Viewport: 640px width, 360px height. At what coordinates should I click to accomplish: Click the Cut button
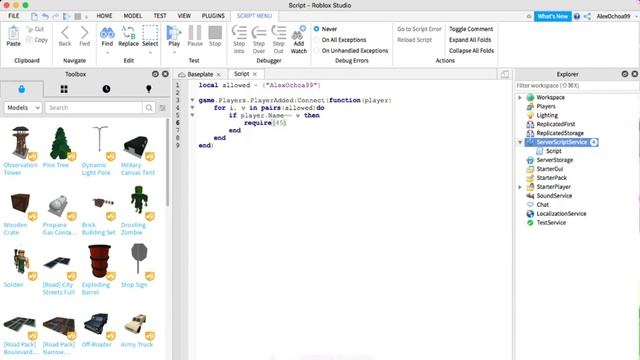point(35,29)
